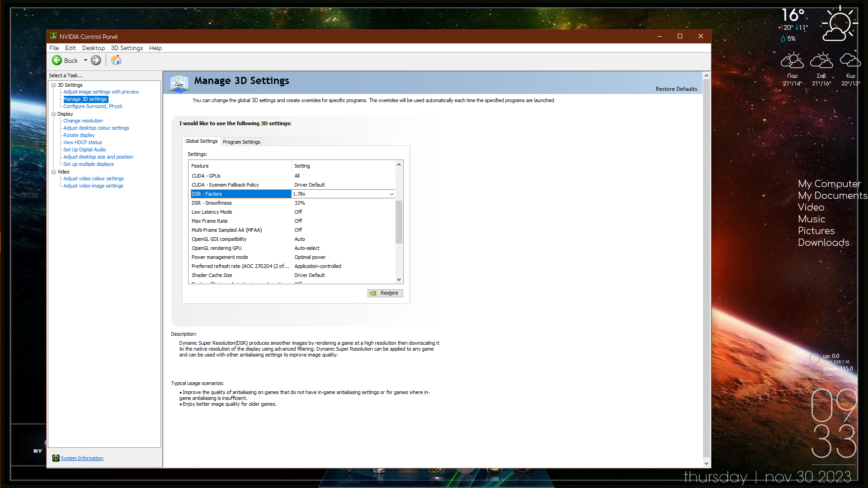Click the settings list scrollbar thumb
Image resolution: width=868 pixels, height=488 pixels.
pyautogui.click(x=399, y=222)
